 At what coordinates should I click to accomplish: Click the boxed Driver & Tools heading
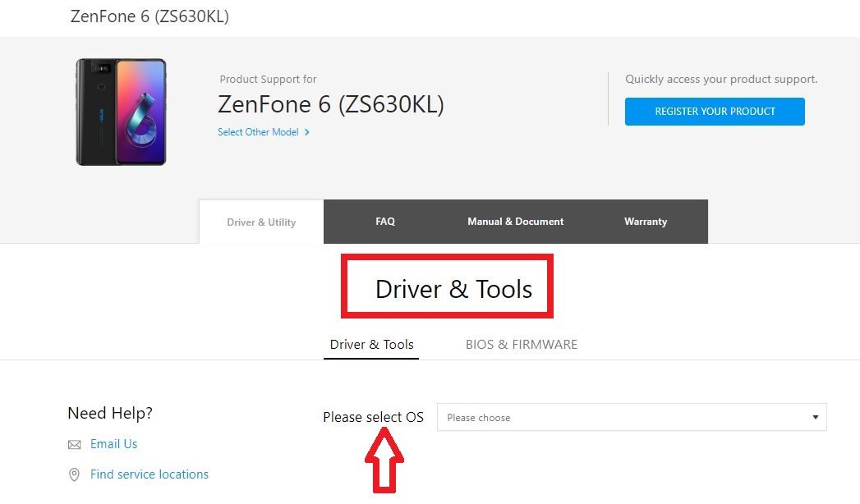coord(453,289)
